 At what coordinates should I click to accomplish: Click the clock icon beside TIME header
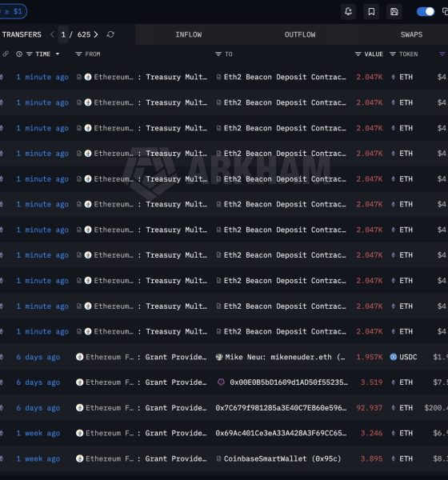coord(19,54)
